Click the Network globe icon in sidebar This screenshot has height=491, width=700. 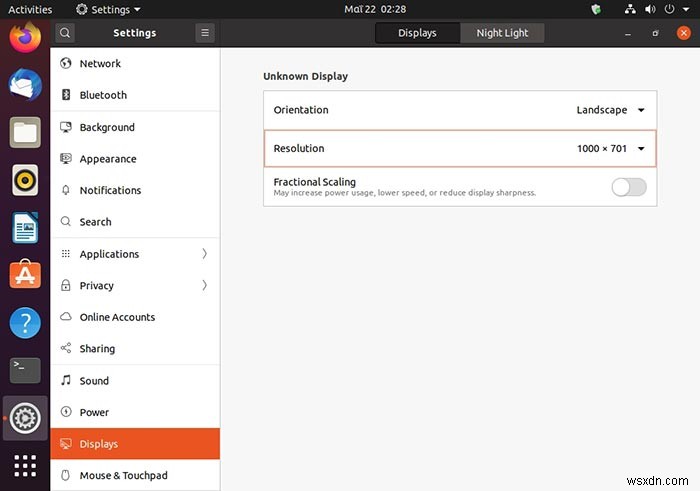[x=66, y=63]
